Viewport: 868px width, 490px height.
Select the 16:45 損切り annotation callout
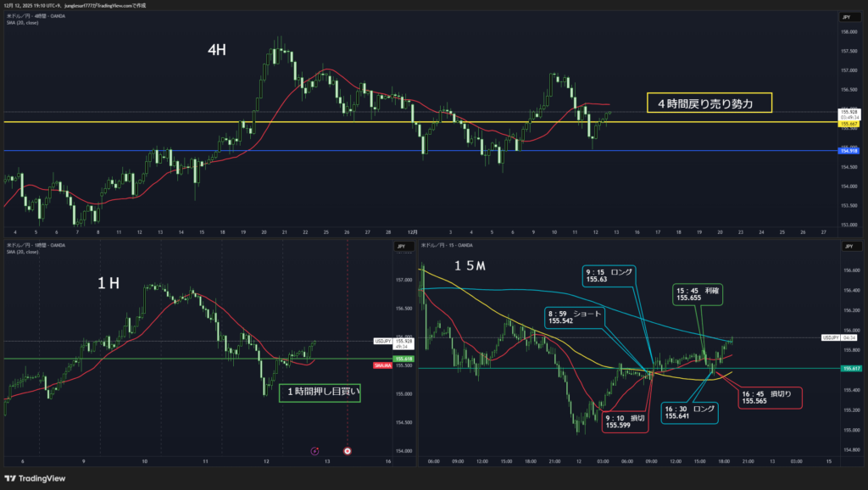pyautogui.click(x=769, y=396)
